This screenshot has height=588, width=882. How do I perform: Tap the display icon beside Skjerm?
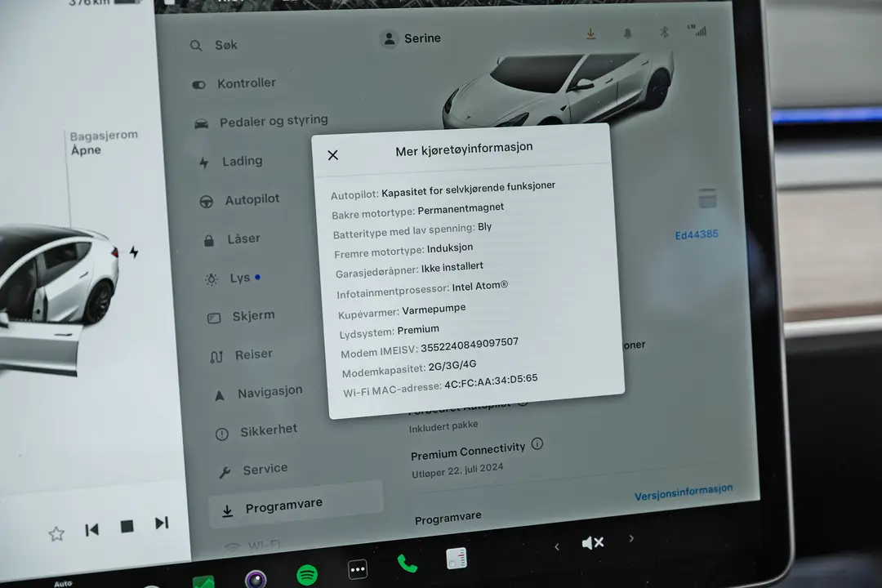coord(214,318)
